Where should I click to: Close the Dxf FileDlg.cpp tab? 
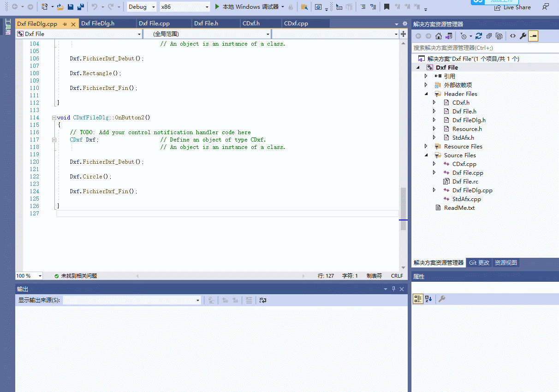pos(73,24)
